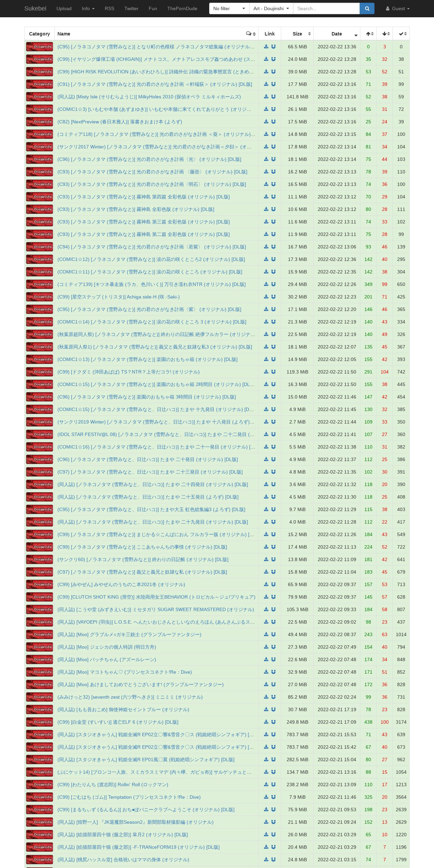Open magnet link for the 79.9 MiB entry
This screenshot has height=868, width=434.
tap(273, 597)
